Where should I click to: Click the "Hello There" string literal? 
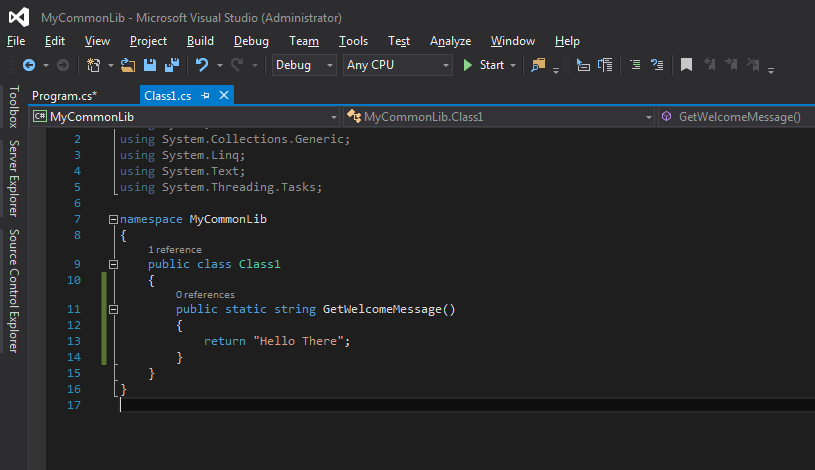pyautogui.click(x=298, y=341)
